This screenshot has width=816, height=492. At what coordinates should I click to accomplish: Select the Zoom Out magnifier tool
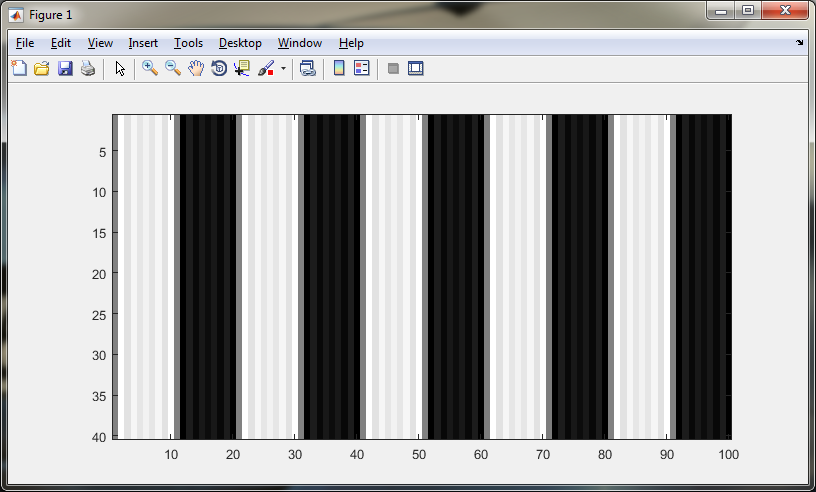pos(173,69)
